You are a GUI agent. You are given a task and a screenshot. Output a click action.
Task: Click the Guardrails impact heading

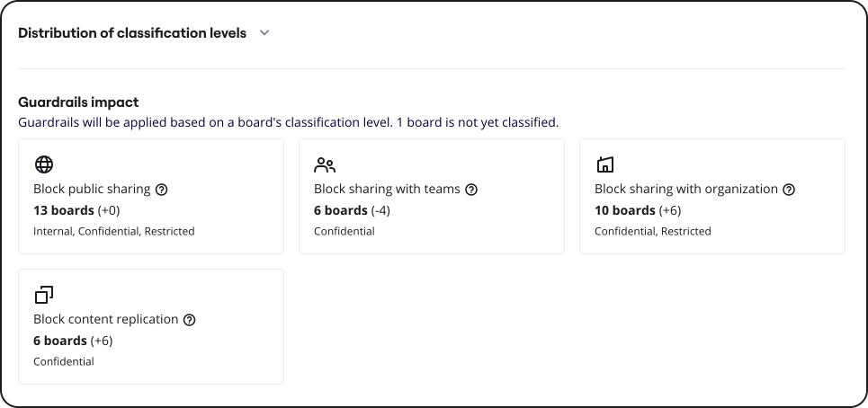coord(78,102)
